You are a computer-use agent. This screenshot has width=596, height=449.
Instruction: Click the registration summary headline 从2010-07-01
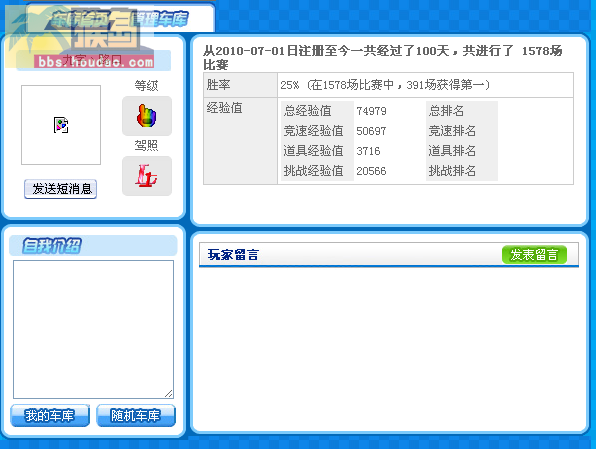(x=383, y=57)
